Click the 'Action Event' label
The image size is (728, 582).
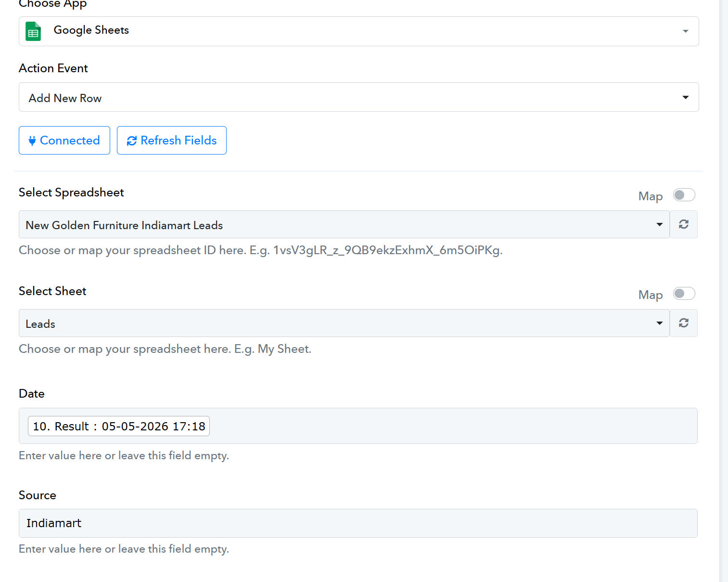tap(53, 68)
